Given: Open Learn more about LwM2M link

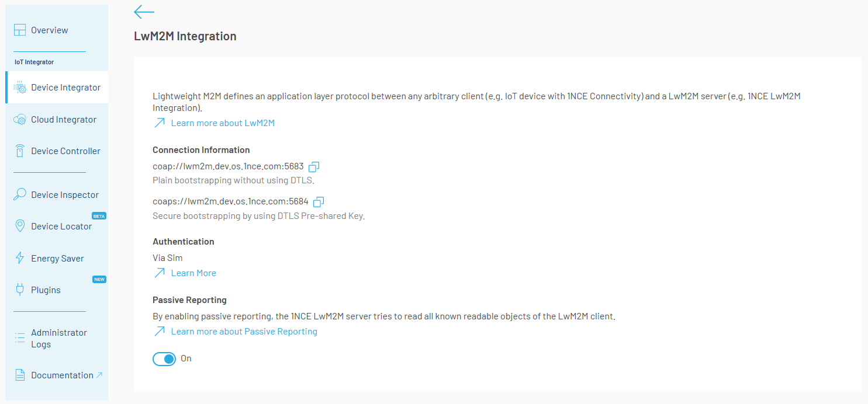Looking at the screenshot, I should [222, 123].
